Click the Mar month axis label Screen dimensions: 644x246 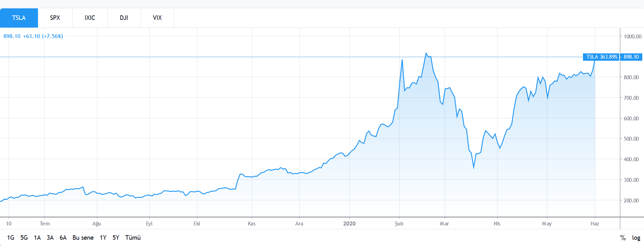pyautogui.click(x=444, y=224)
